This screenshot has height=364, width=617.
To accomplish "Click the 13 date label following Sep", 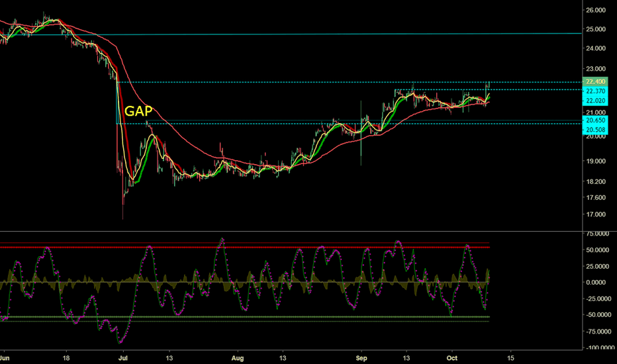I will (x=406, y=358).
